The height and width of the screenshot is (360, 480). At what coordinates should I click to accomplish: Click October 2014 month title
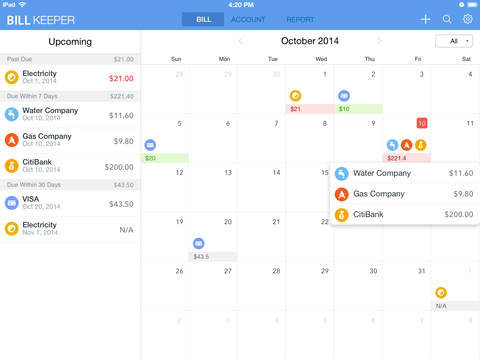pos(310,41)
